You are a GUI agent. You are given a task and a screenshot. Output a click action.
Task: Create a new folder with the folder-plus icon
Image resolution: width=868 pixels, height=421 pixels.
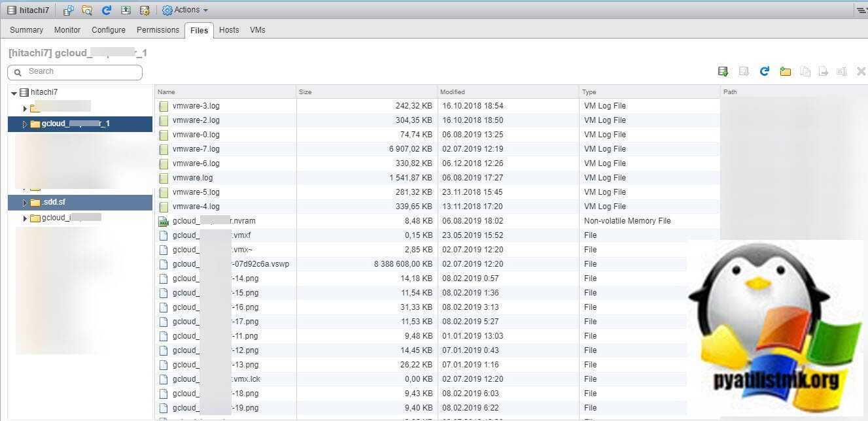785,71
